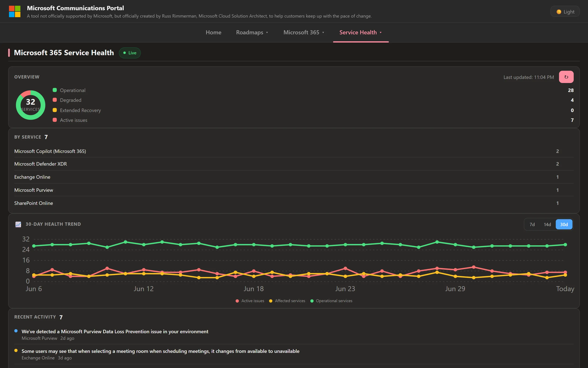Toggle Affected services series in chart legend
The height and width of the screenshot is (368, 588).
click(287, 301)
